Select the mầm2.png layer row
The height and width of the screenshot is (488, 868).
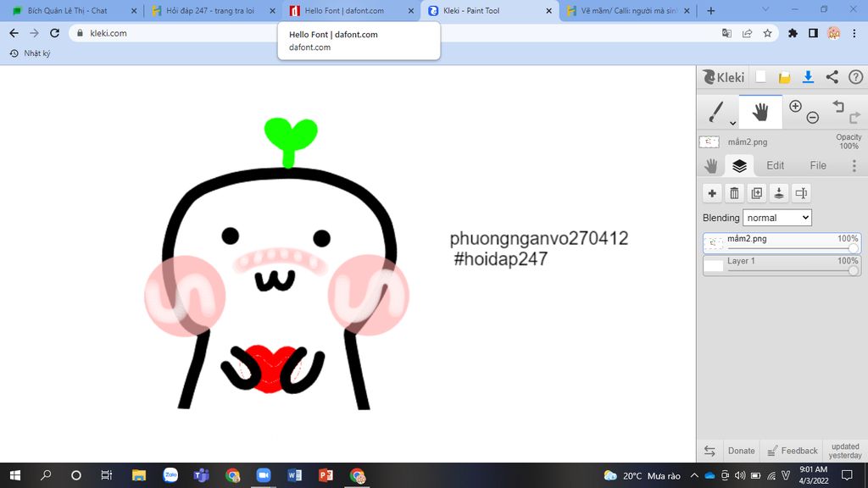click(782, 243)
